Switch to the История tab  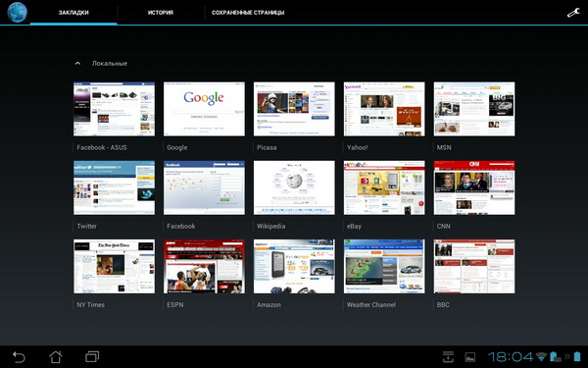[161, 13]
